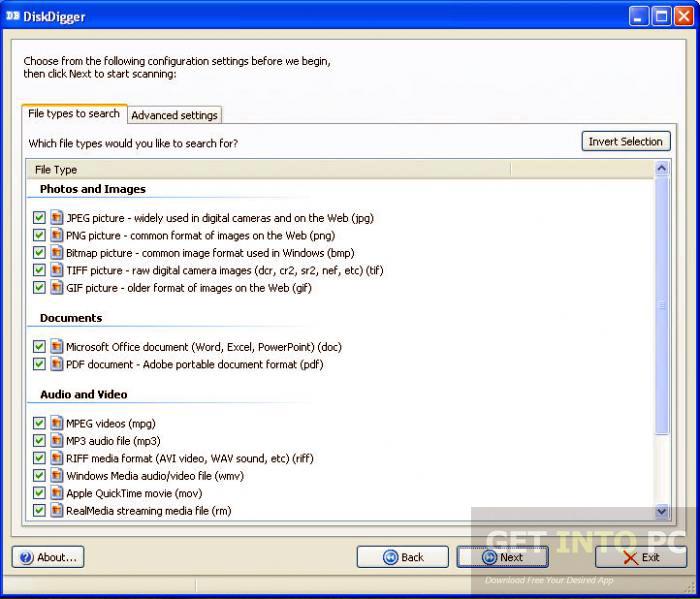Click the RealMedia streaming file icon
Screen dimensions: 700x599
56,510
